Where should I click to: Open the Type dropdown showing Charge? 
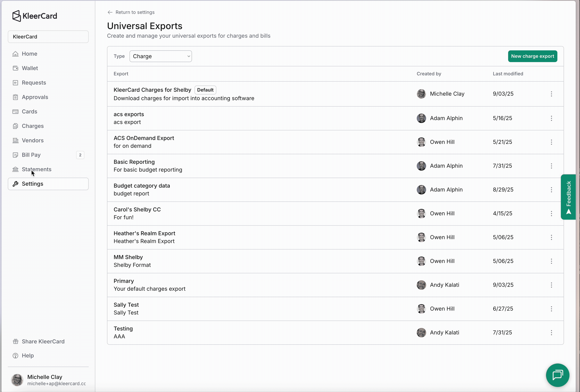[x=161, y=56]
